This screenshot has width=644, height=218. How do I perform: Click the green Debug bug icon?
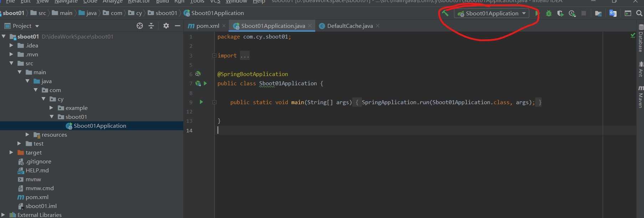coord(549,13)
